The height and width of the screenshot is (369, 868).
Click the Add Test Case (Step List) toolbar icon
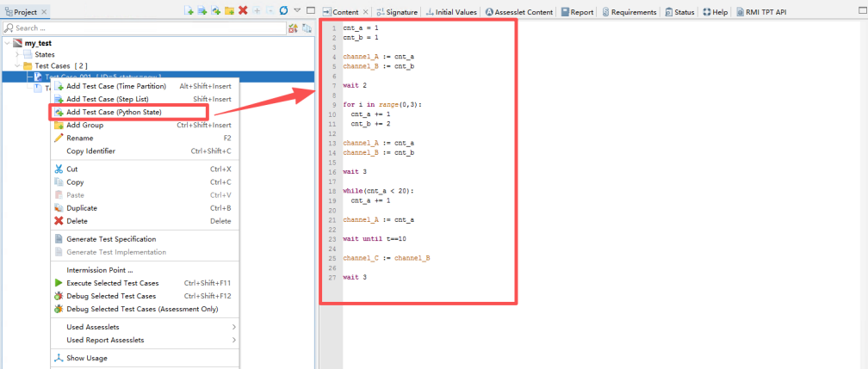pos(202,11)
